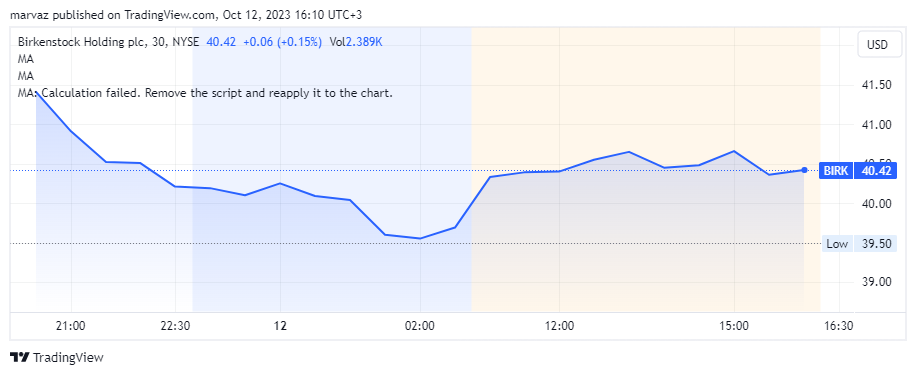Click the BIRK price label tag
Screen dimensions: 916x375
pos(835,171)
